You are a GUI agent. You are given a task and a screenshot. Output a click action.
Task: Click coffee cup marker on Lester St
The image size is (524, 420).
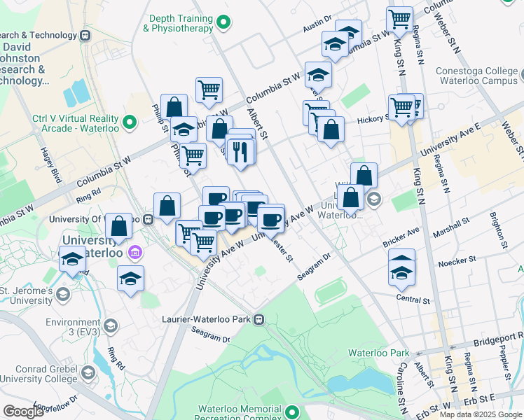click(271, 221)
